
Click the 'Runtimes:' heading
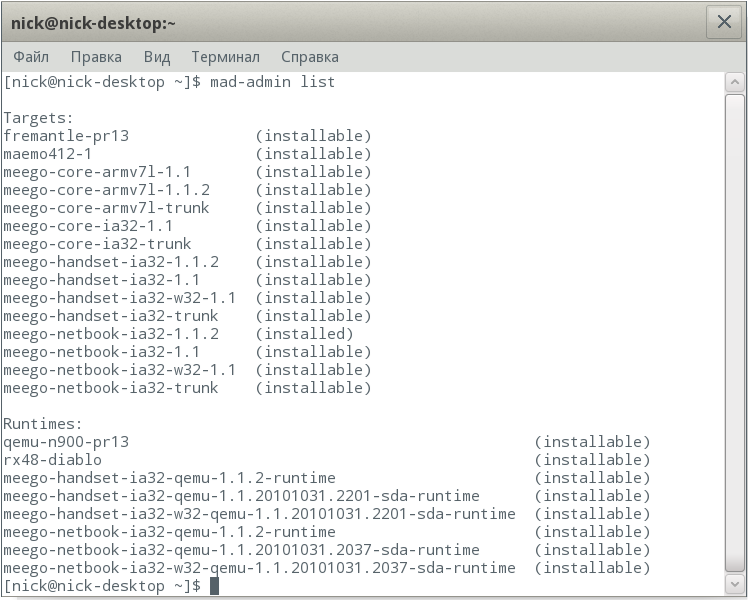(x=43, y=424)
